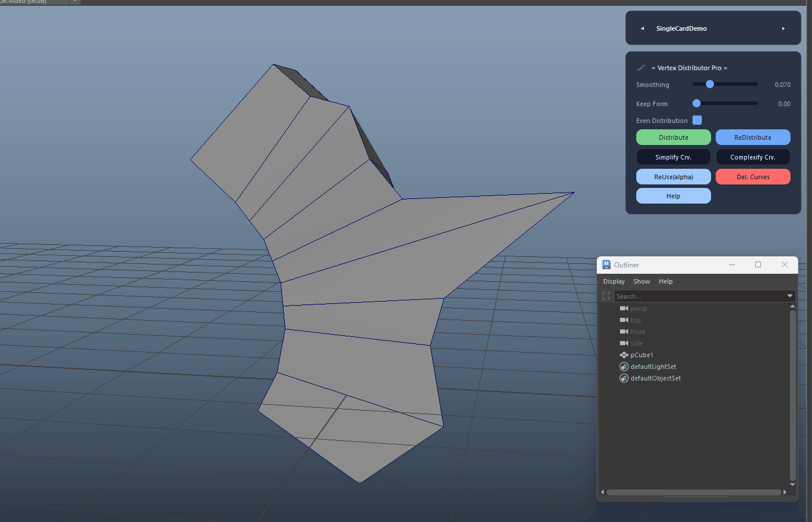Select the defaultLightSet label in the Outliner
Viewport: 812px width, 522px height.
653,367
